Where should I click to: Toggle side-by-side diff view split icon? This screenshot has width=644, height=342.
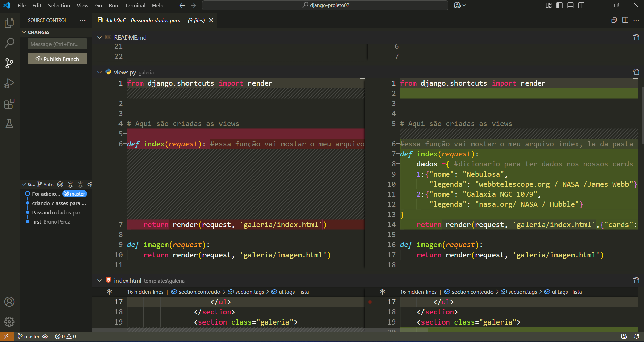(x=625, y=20)
